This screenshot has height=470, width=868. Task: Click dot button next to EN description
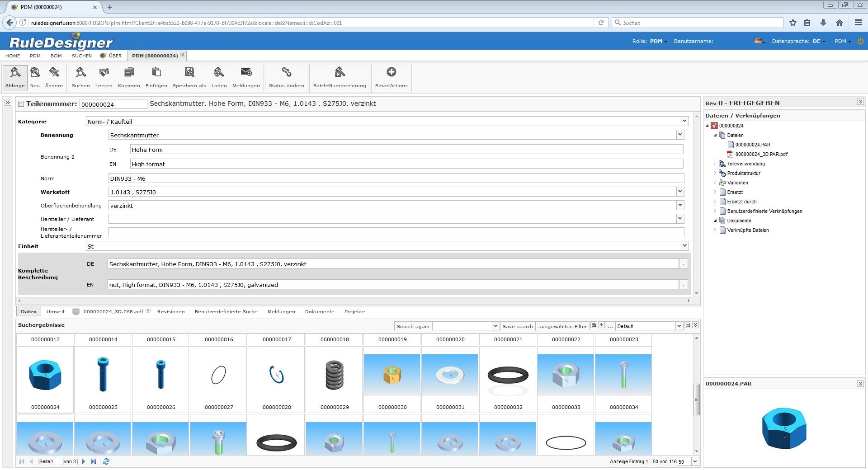684,285
